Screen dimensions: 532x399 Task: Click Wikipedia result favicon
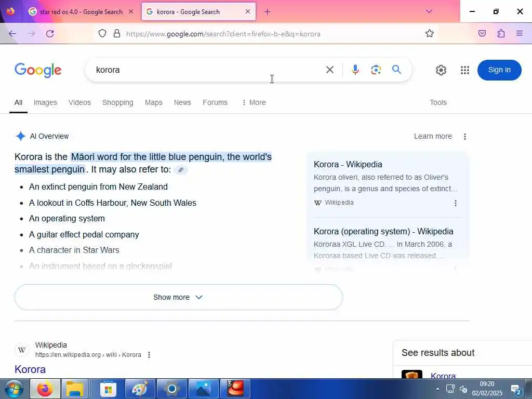tap(22, 350)
